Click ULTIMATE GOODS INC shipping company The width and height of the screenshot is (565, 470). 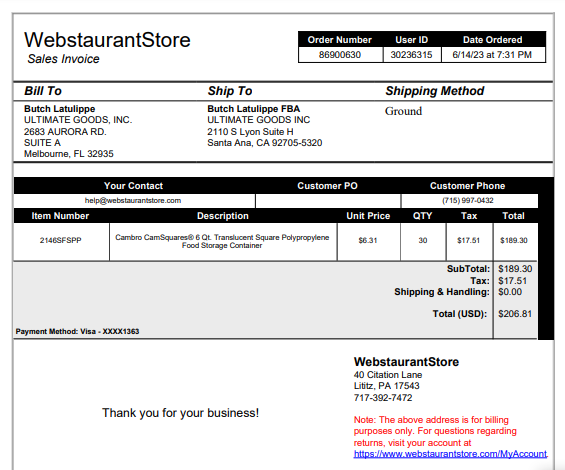(x=258, y=120)
